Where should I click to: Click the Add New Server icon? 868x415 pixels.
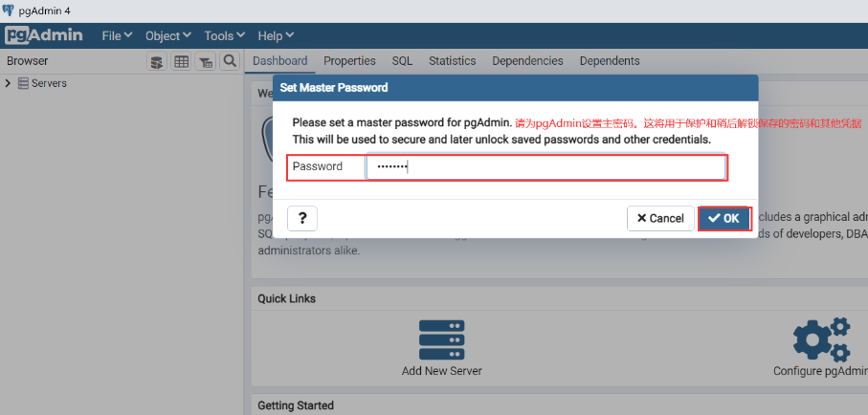(441, 340)
